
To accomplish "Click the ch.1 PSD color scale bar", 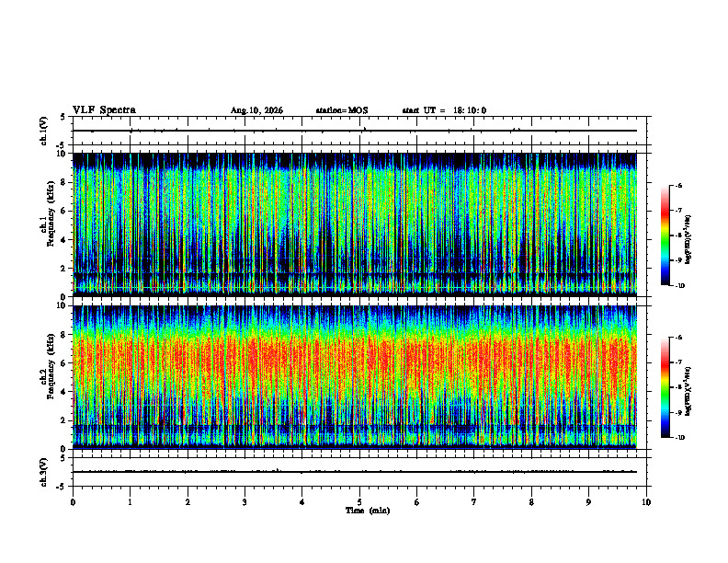I will 665,236.
